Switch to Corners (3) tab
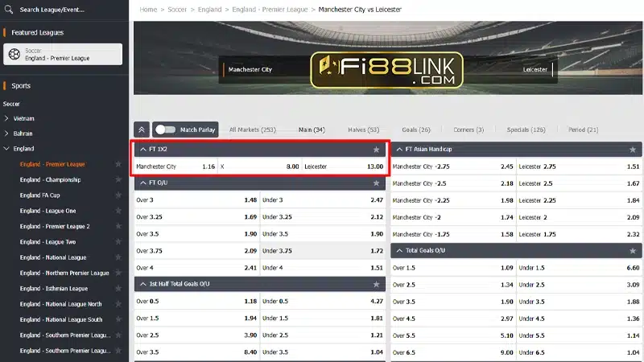The image size is (644, 362). 469,130
